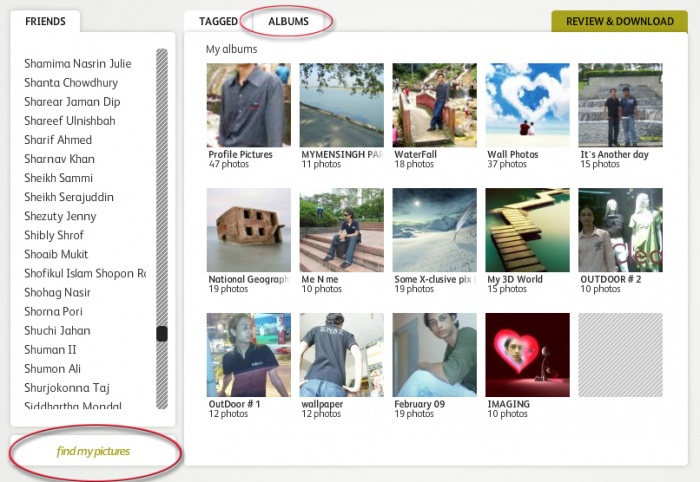Click the WaterFall album title
The height and width of the screenshot is (482, 700).
click(415, 154)
